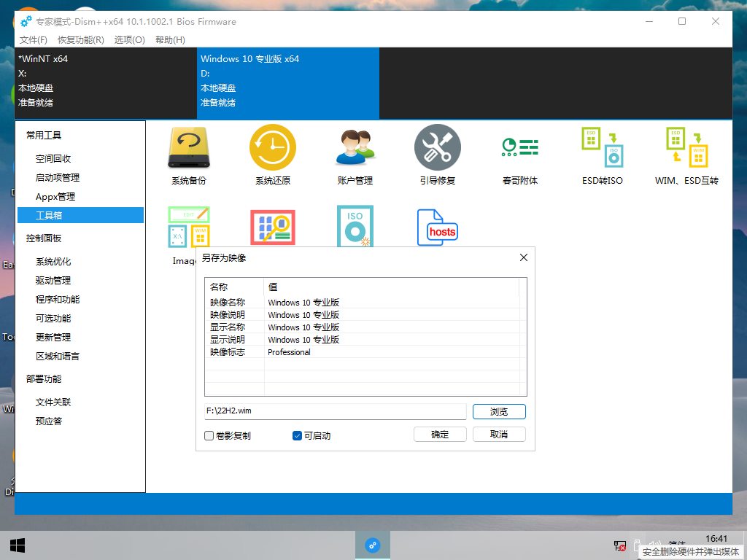Open the 文件(F) menu
The width and height of the screenshot is (747, 560).
34,40
